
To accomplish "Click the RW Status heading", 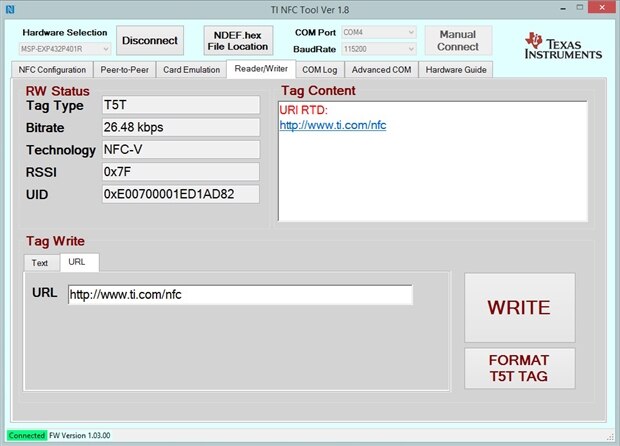I will click(x=58, y=91).
